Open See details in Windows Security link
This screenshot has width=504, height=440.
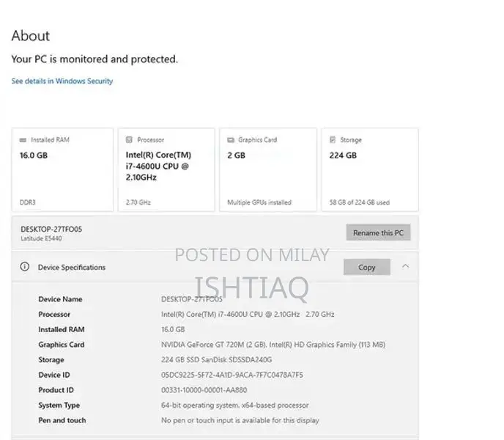[x=62, y=81]
